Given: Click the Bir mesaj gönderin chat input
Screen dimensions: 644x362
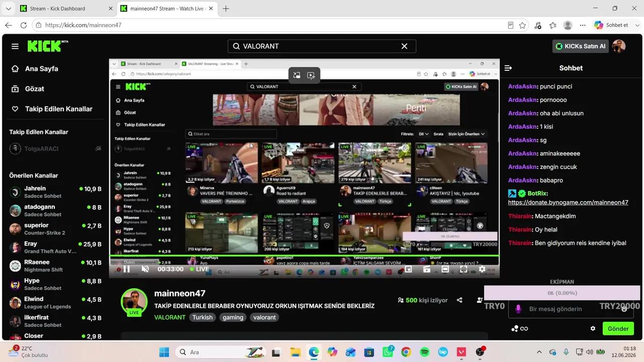Looking at the screenshot, I should click(x=570, y=309).
